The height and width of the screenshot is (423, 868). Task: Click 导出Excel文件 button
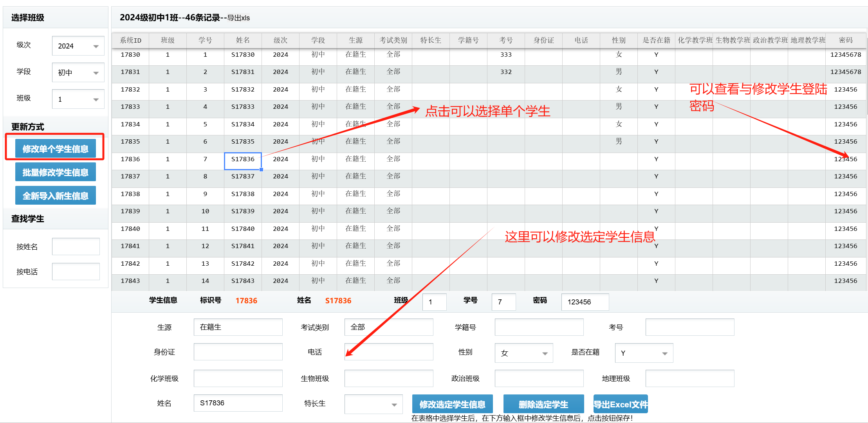[621, 404]
